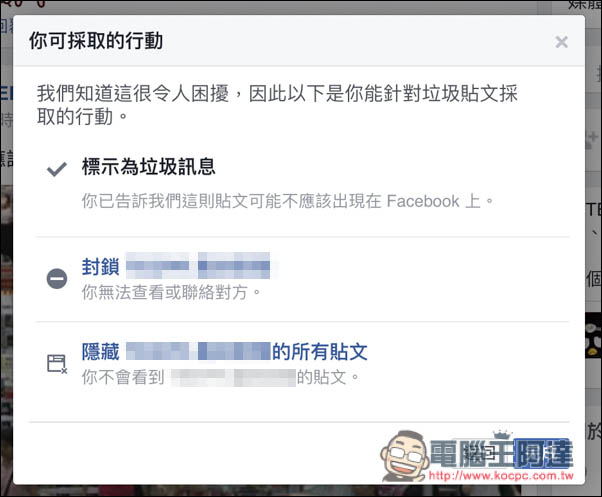Click 的所有貼文 in the hide option

click(x=320, y=352)
